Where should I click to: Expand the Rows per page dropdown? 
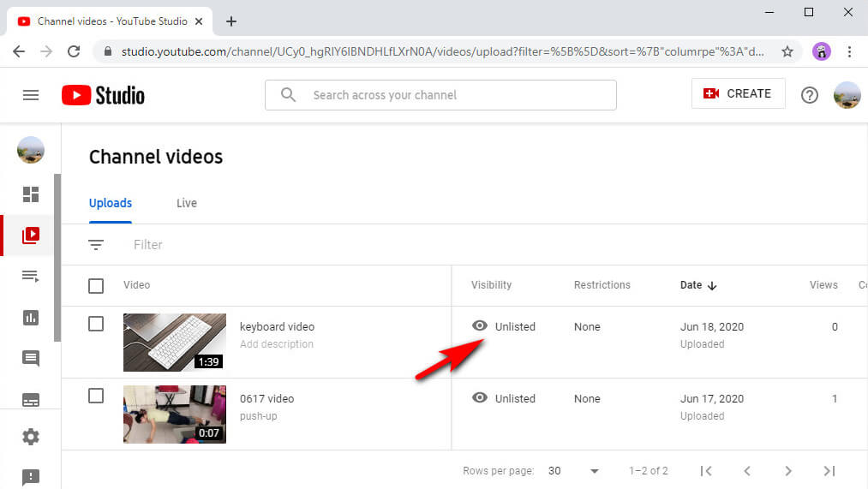(574, 471)
